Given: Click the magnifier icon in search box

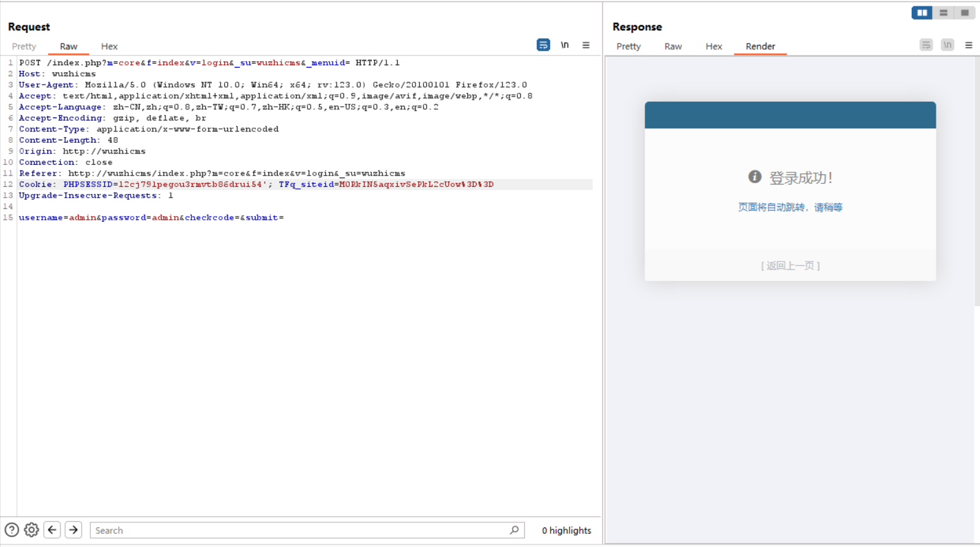Looking at the screenshot, I should tap(515, 530).
